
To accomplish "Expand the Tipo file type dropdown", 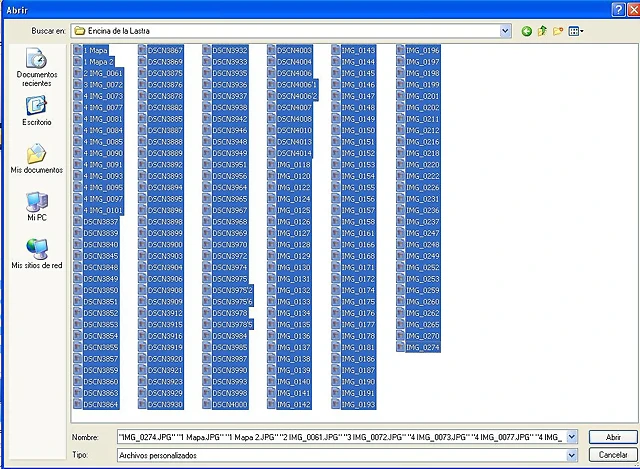I will pyautogui.click(x=572, y=455).
